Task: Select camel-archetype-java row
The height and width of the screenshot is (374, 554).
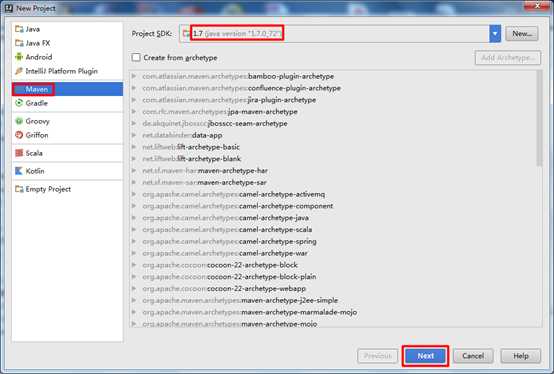Action: (x=333, y=218)
